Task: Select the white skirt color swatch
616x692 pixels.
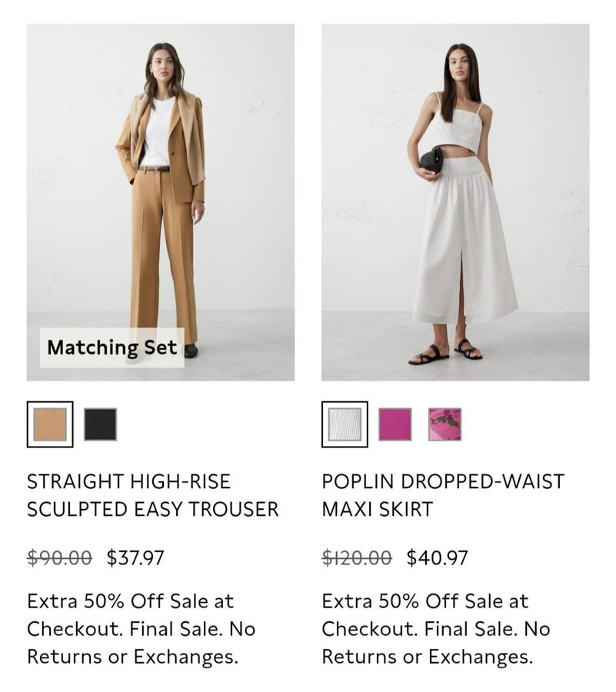Action: pyautogui.click(x=345, y=424)
